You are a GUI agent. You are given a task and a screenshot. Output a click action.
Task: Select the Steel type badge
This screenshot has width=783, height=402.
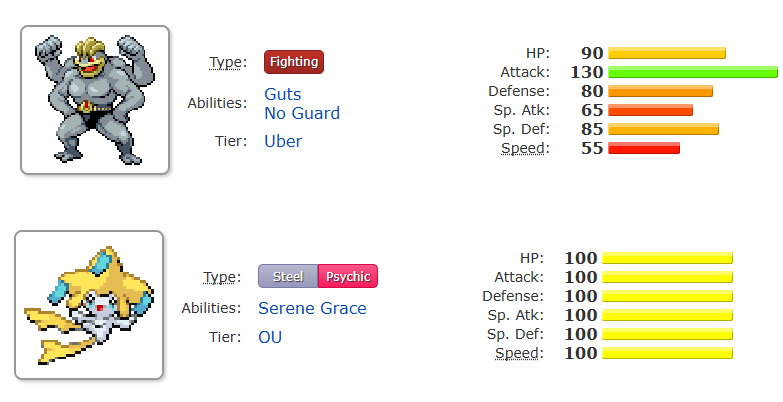(288, 276)
